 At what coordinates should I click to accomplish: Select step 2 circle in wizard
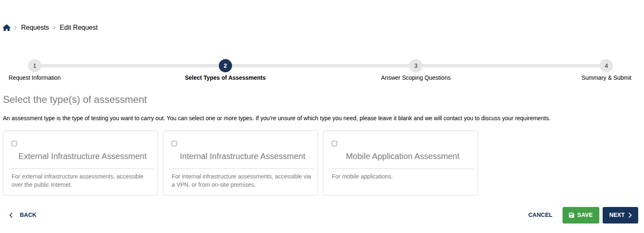click(225, 66)
